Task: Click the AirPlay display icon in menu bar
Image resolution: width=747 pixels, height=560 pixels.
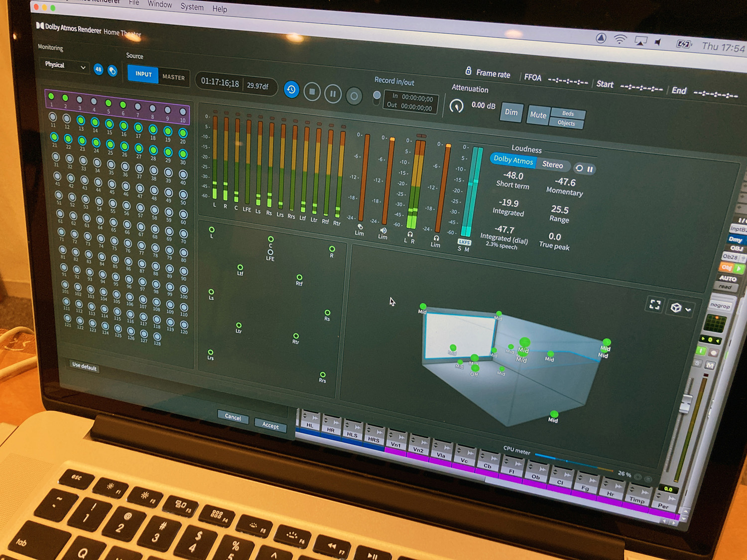Action: (x=640, y=41)
